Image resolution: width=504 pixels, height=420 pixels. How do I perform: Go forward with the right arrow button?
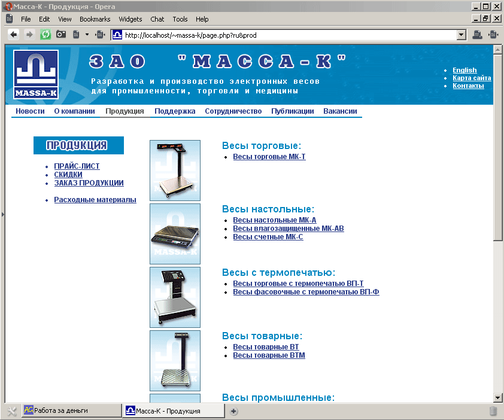pos(29,35)
